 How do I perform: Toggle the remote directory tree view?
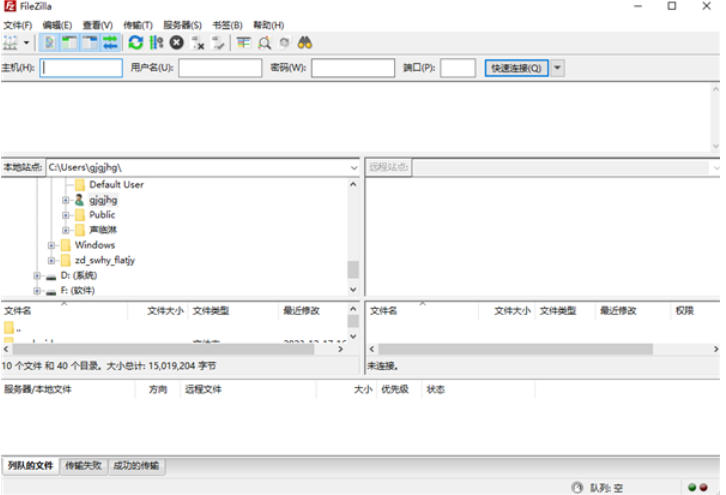tap(90, 43)
